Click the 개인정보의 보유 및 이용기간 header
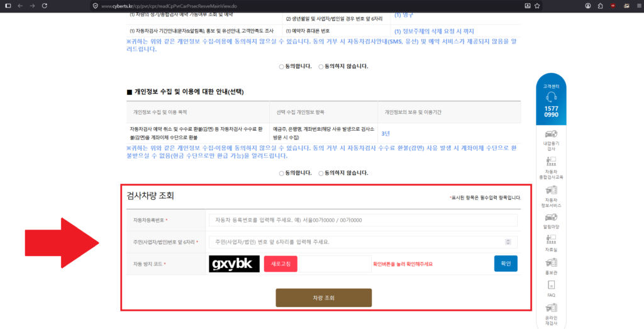This screenshot has width=644, height=329. pyautogui.click(x=413, y=112)
